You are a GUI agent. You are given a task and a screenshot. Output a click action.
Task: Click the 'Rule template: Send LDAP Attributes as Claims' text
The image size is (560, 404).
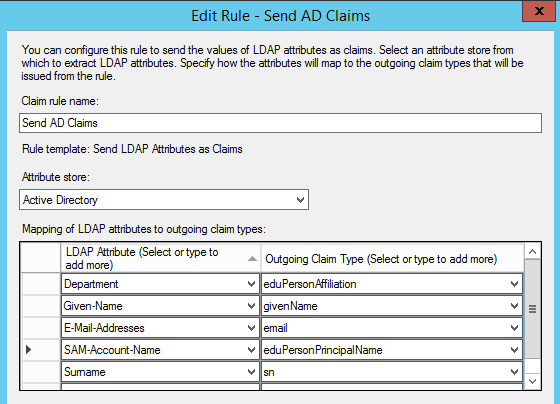[x=132, y=149]
